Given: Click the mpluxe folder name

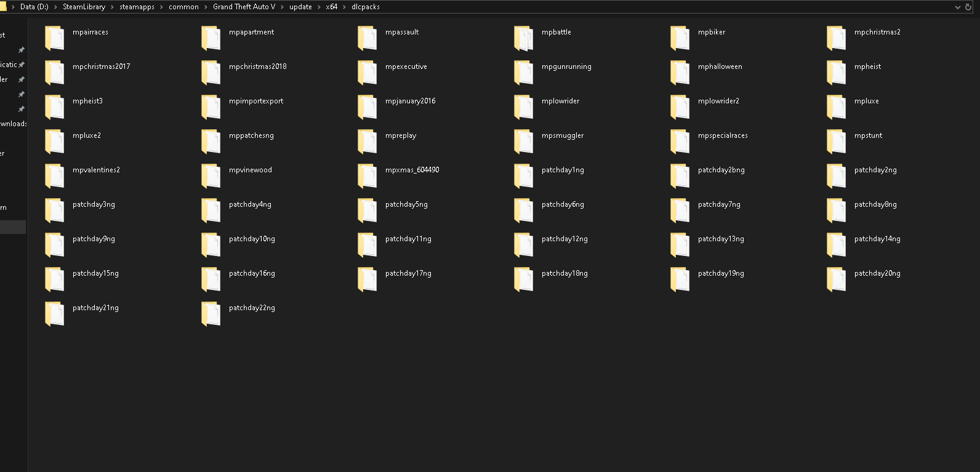Looking at the screenshot, I should (867, 101).
